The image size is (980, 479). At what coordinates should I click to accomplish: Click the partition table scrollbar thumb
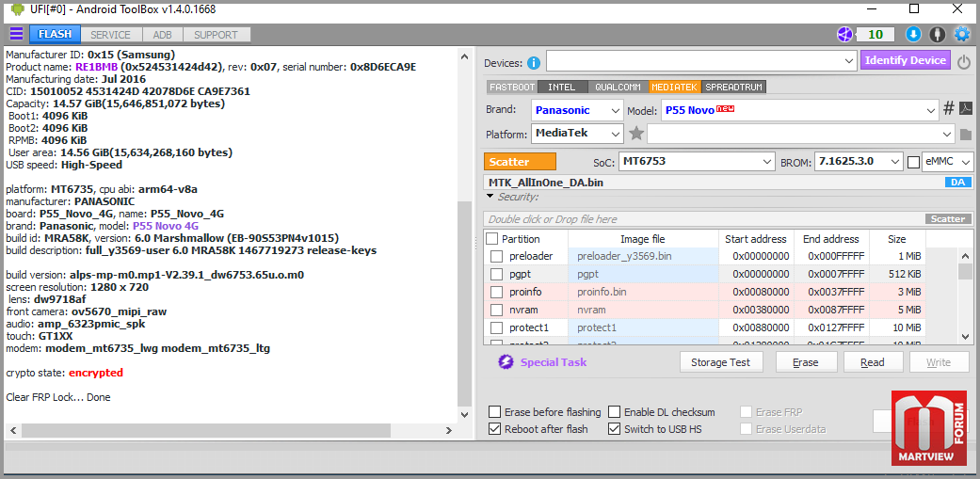[965, 271]
